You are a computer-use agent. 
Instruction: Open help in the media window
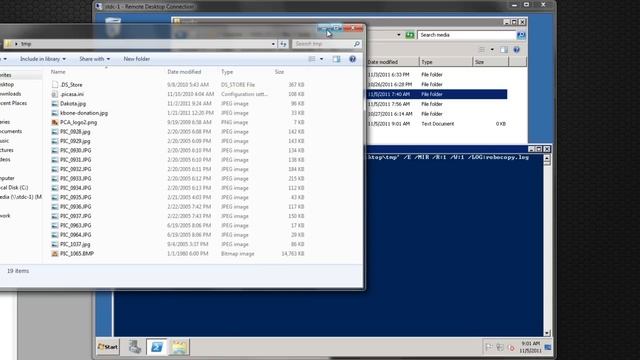tap(517, 50)
